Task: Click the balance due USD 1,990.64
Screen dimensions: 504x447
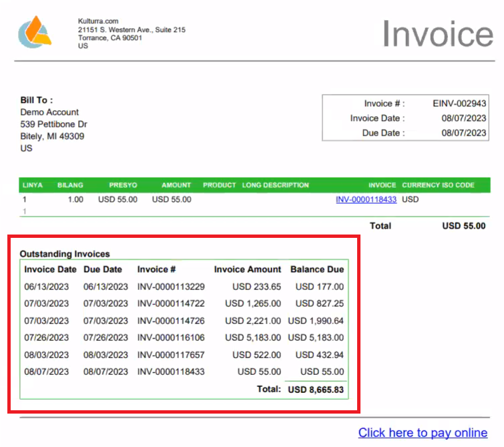Action: click(316, 321)
